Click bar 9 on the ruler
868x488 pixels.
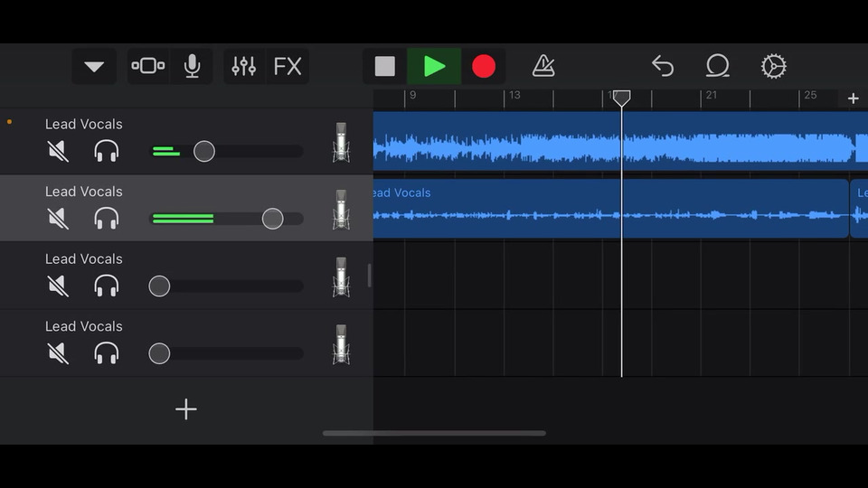(x=412, y=95)
